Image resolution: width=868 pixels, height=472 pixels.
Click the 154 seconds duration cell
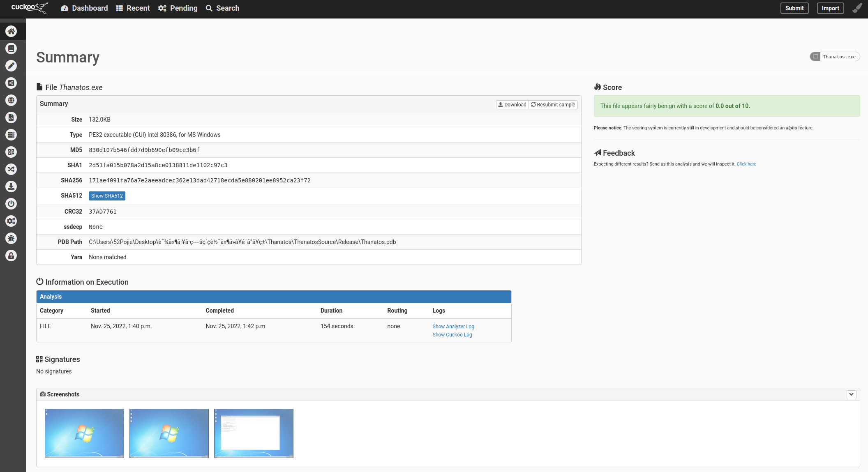[337, 326]
